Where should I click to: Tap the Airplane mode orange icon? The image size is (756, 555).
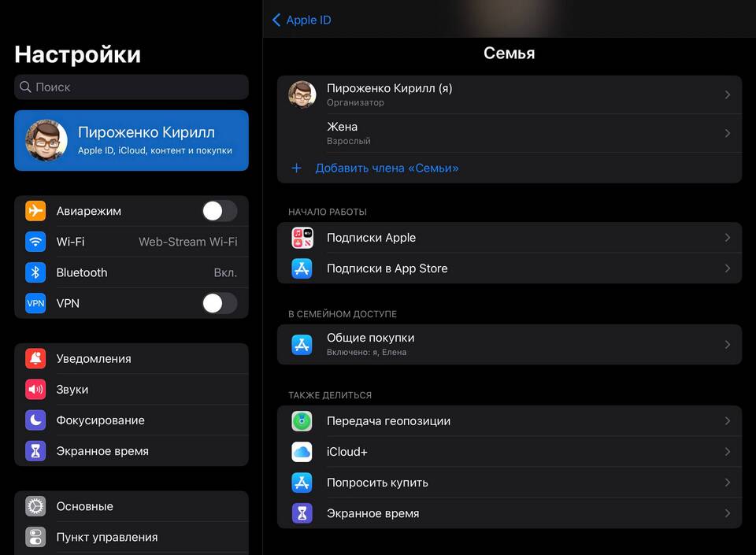(35, 211)
